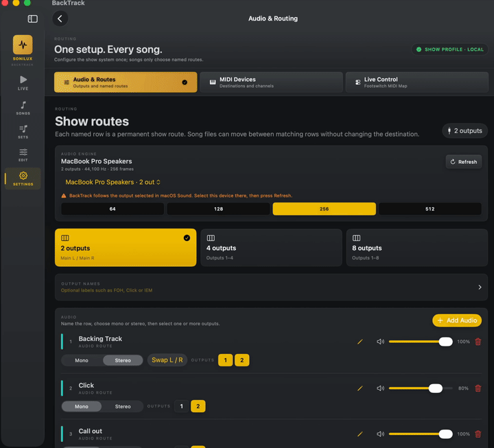
Task: Click the Refresh button
Action: (463, 162)
